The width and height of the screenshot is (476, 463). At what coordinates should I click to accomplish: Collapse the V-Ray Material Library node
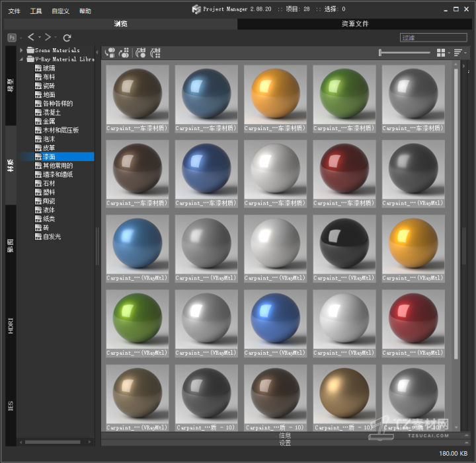(21, 59)
